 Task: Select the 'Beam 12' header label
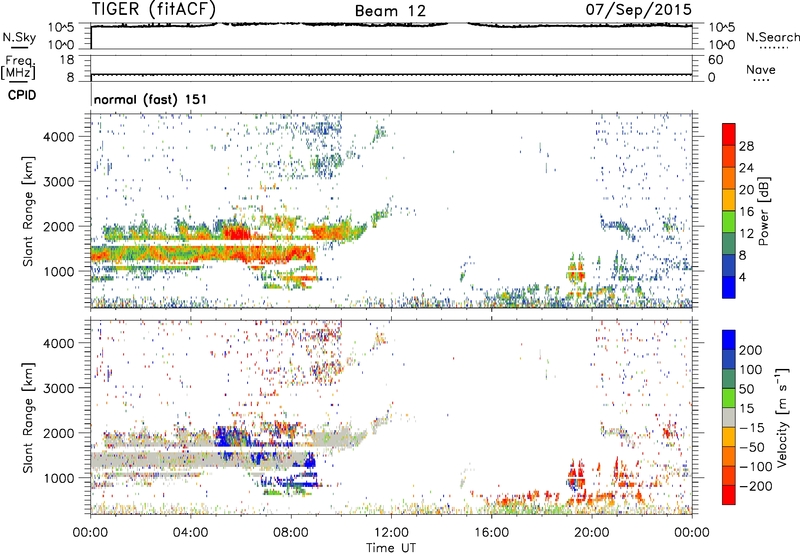pyautogui.click(x=390, y=11)
